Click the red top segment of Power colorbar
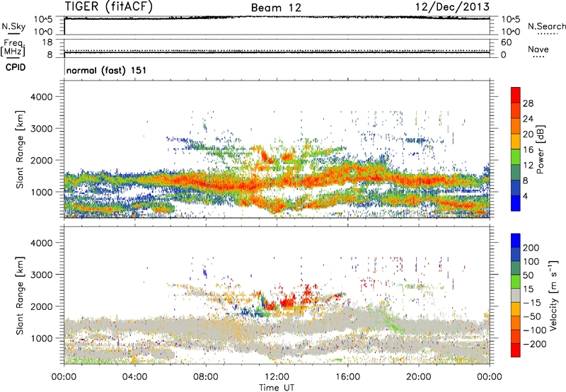This screenshot has height=392, width=566. tap(516, 95)
